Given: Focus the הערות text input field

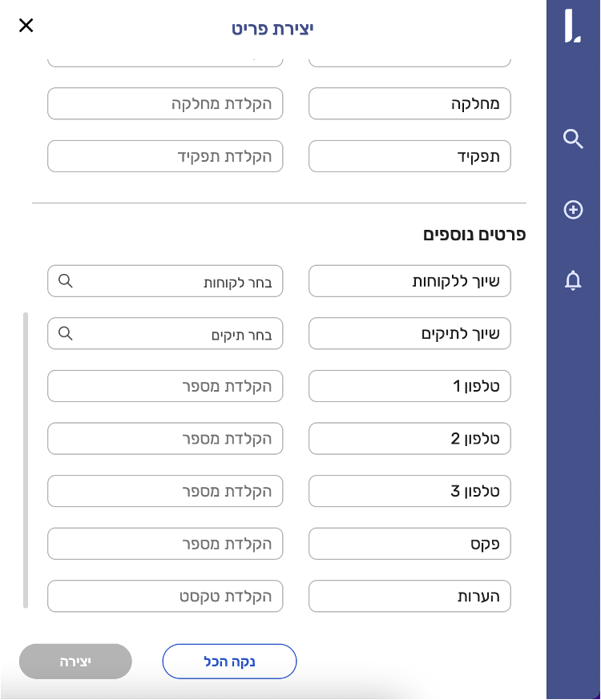Looking at the screenshot, I should point(165,596).
